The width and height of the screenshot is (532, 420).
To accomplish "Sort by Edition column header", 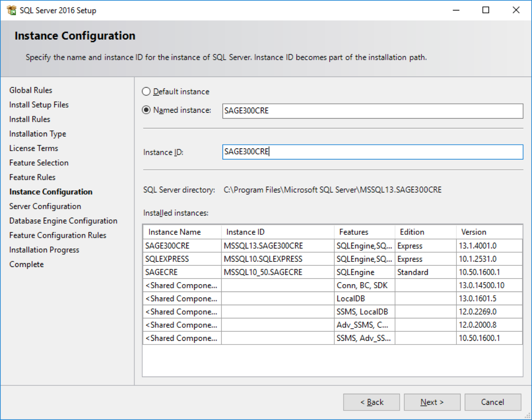I will coord(426,232).
